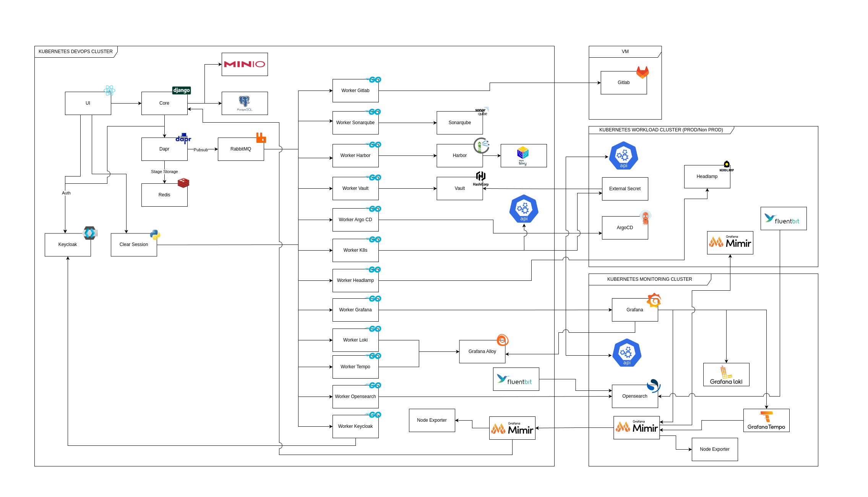Click the GitLab fox icon
868x497 pixels.
click(642, 72)
